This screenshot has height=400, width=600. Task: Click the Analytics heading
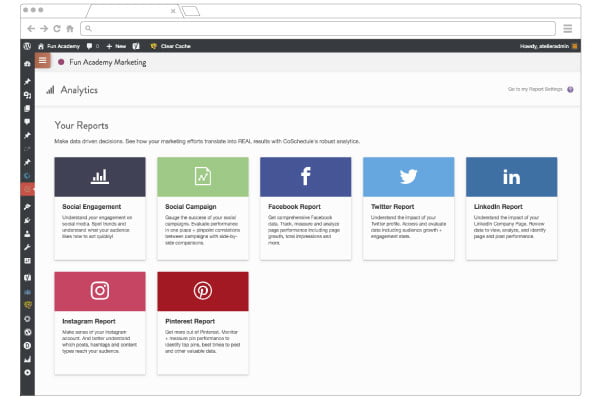[79, 90]
